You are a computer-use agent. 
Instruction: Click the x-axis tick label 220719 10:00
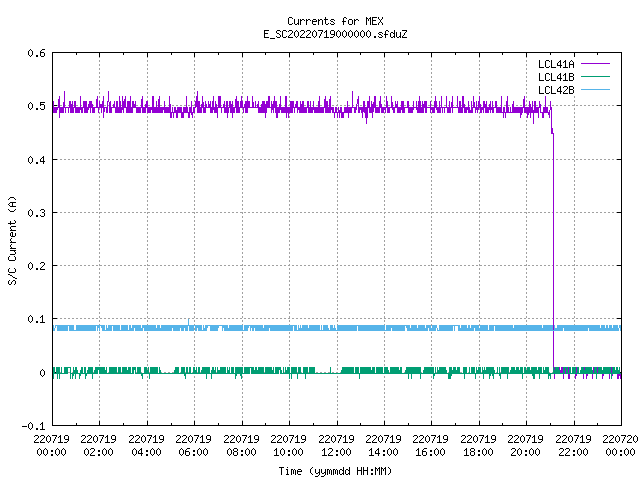pos(289,446)
